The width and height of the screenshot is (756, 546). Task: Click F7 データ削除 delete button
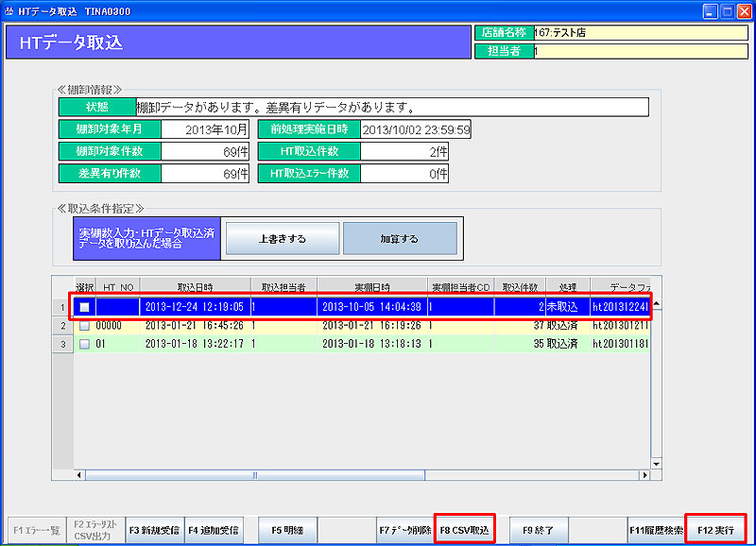pyautogui.click(x=404, y=531)
